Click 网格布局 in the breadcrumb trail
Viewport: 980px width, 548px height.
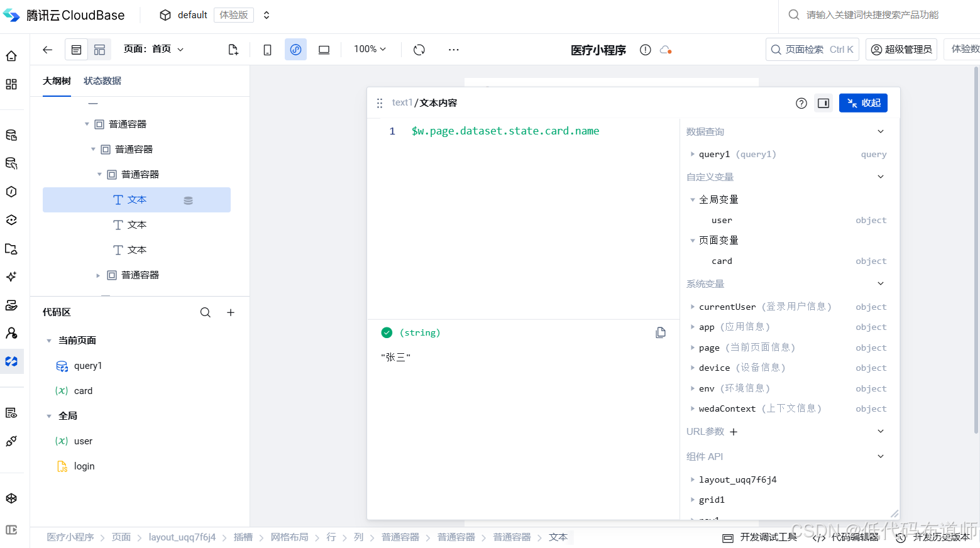tap(289, 537)
